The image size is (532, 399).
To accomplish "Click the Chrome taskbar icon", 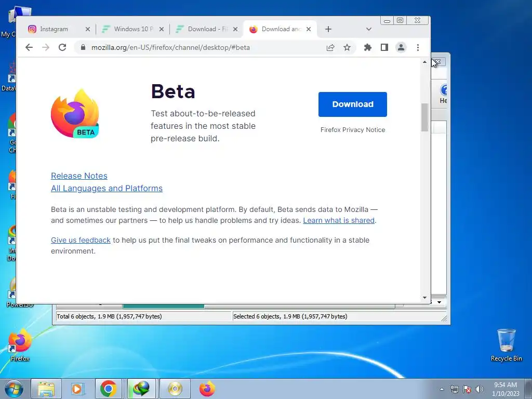I will point(109,389).
